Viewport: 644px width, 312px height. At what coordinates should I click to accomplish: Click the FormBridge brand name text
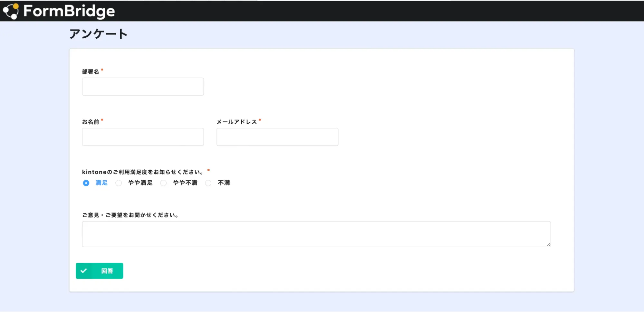[69, 11]
